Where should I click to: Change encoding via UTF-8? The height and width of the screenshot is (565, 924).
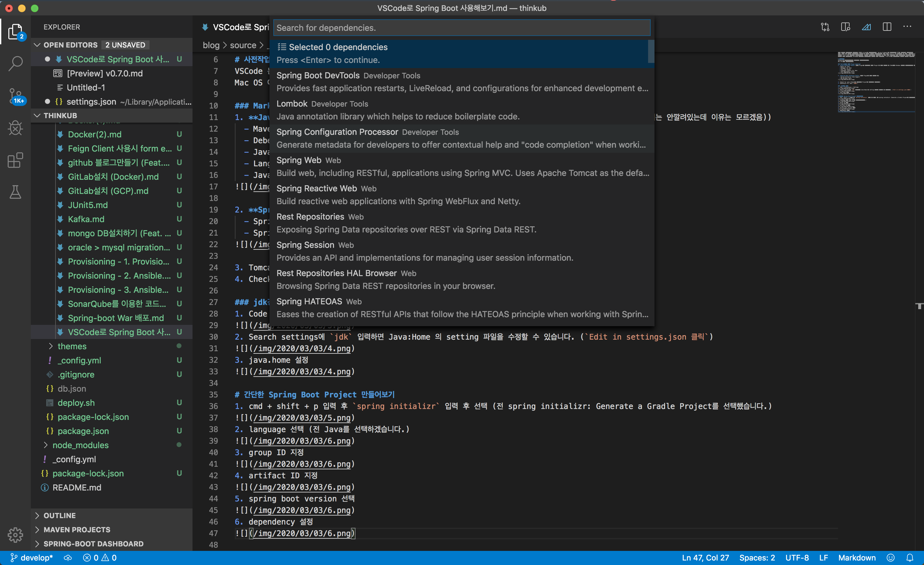click(797, 558)
